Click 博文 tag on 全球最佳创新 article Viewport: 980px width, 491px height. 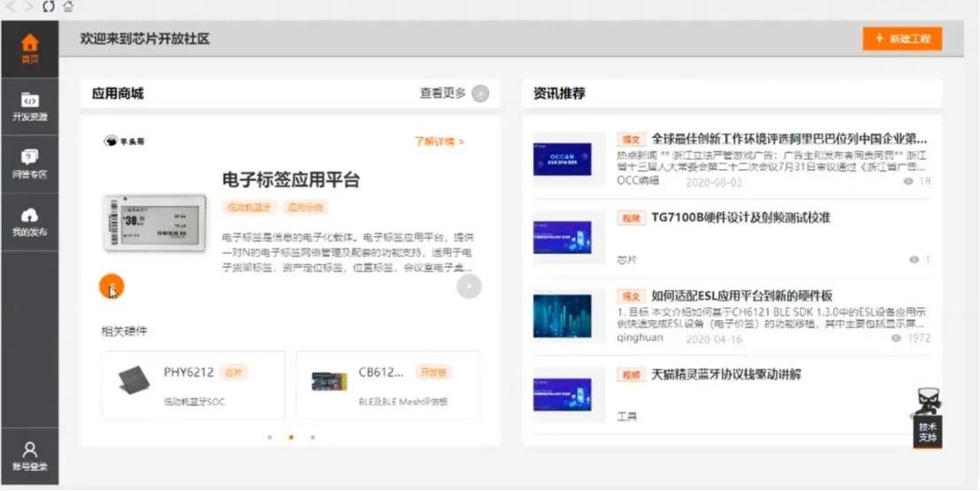(632, 140)
